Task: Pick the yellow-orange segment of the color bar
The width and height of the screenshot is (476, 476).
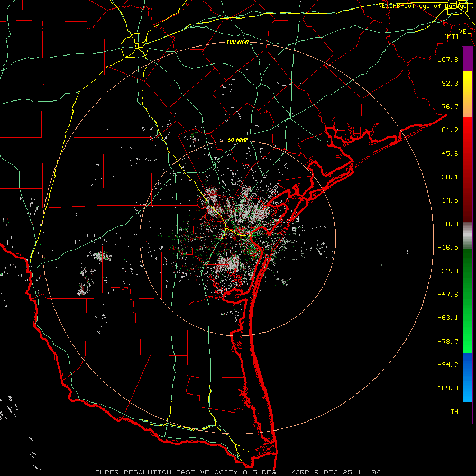Action: pos(467,94)
